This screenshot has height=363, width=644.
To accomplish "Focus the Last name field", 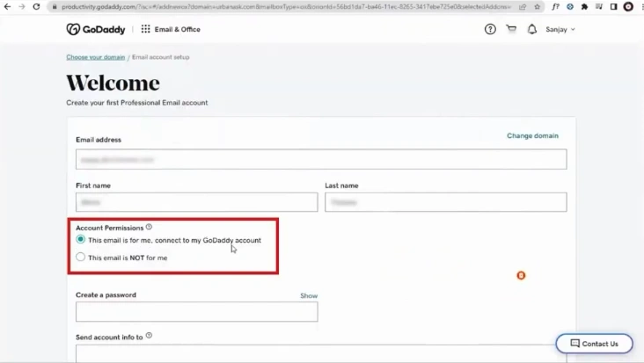I will 446,202.
